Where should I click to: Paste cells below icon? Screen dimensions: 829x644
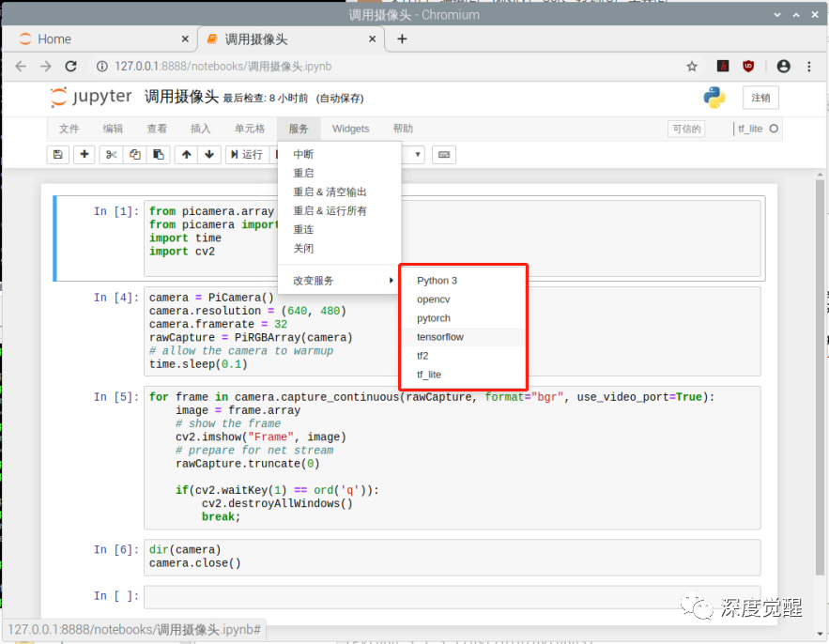pyautogui.click(x=158, y=154)
